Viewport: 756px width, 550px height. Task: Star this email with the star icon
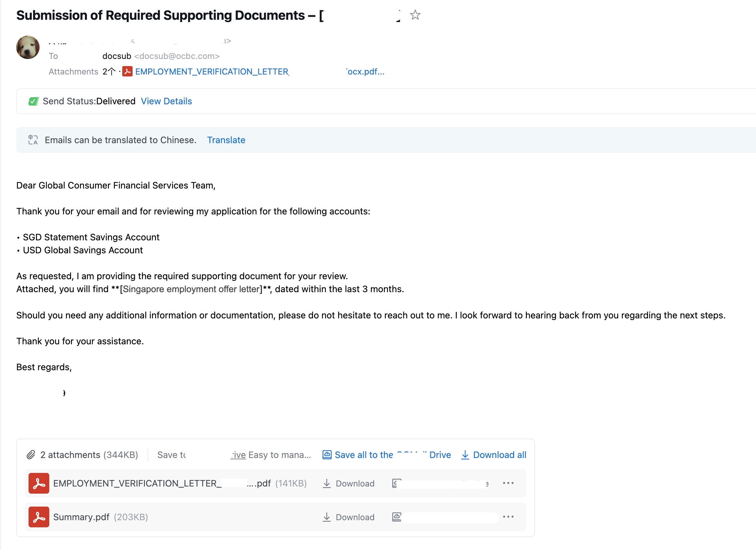tap(415, 15)
